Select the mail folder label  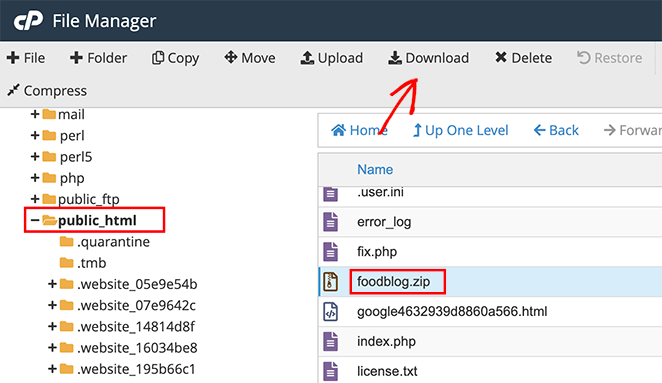click(x=71, y=114)
